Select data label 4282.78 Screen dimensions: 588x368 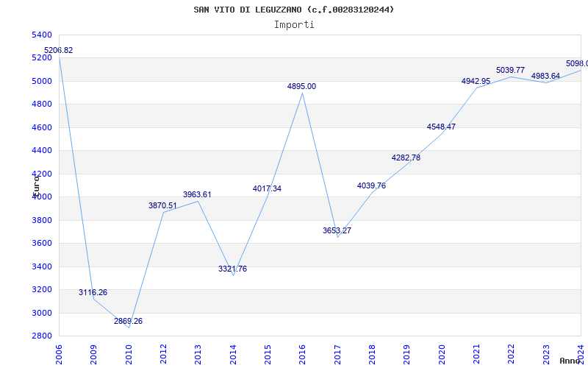pos(406,158)
